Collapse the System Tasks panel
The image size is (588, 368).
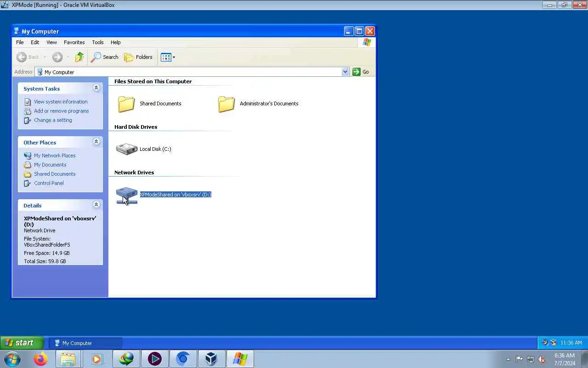coord(96,88)
